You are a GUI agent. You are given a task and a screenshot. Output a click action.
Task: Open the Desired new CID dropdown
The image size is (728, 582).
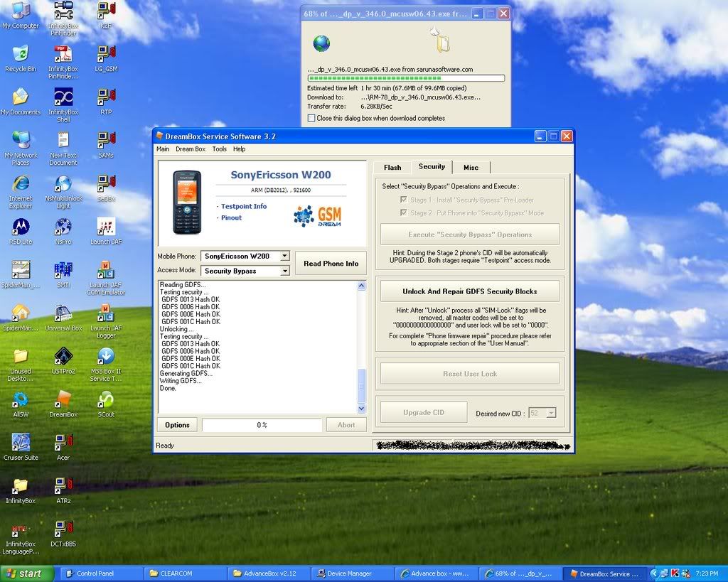coord(551,413)
